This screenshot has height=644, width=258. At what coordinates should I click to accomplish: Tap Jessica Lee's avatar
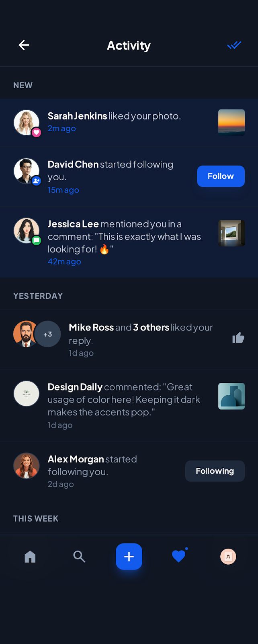pos(27,231)
